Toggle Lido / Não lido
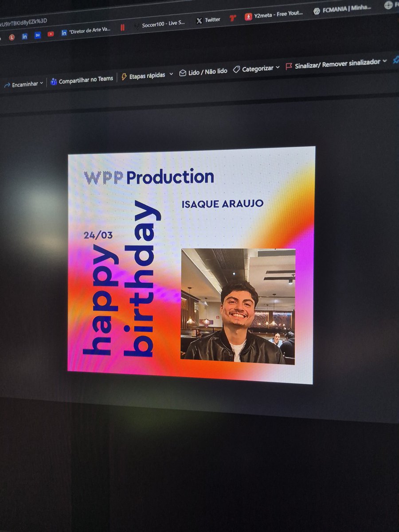Image resolution: width=399 pixels, height=532 pixels. (x=203, y=72)
